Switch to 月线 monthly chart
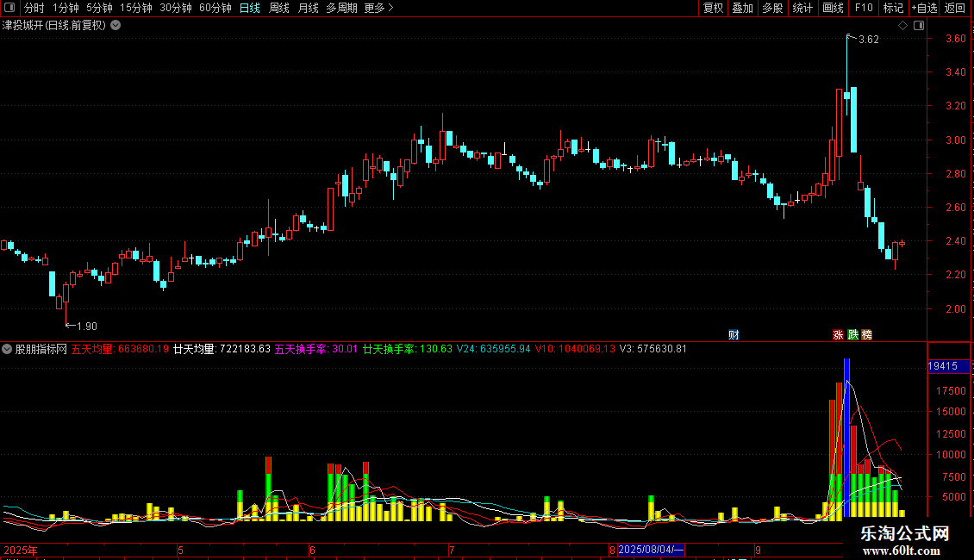The height and width of the screenshot is (560, 974). click(x=308, y=8)
